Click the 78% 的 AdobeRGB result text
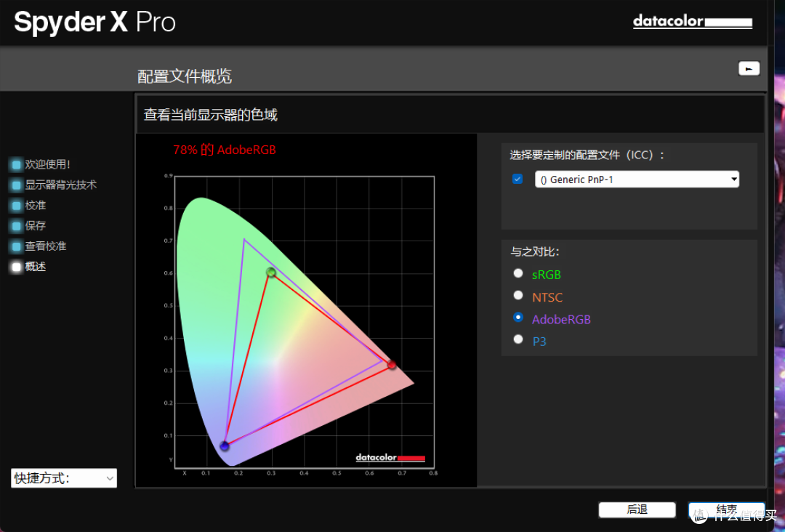This screenshot has height=532, width=785. pos(225,150)
